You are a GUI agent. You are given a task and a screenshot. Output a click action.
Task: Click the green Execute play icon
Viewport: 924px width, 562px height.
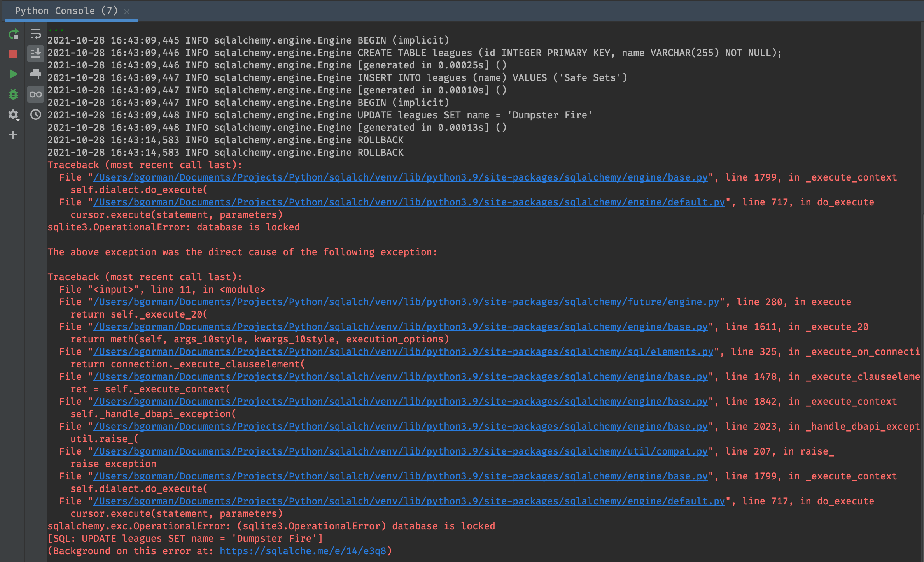click(13, 74)
